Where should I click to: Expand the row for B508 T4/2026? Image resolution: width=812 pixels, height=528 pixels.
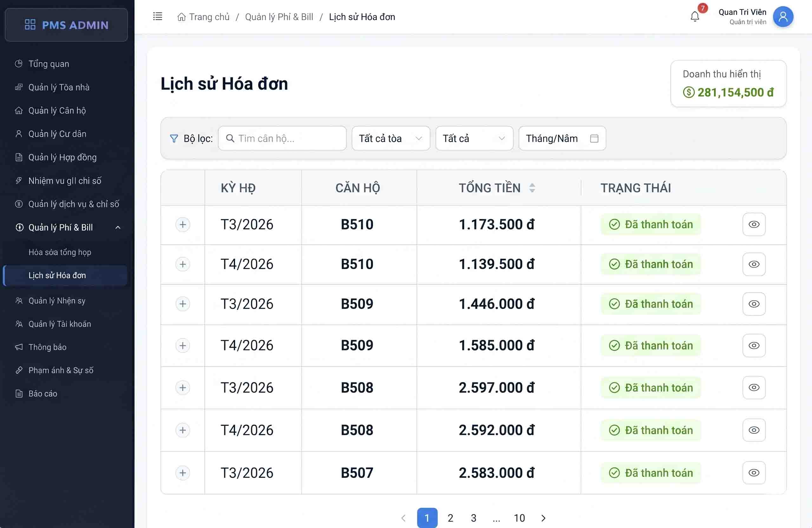click(x=182, y=430)
